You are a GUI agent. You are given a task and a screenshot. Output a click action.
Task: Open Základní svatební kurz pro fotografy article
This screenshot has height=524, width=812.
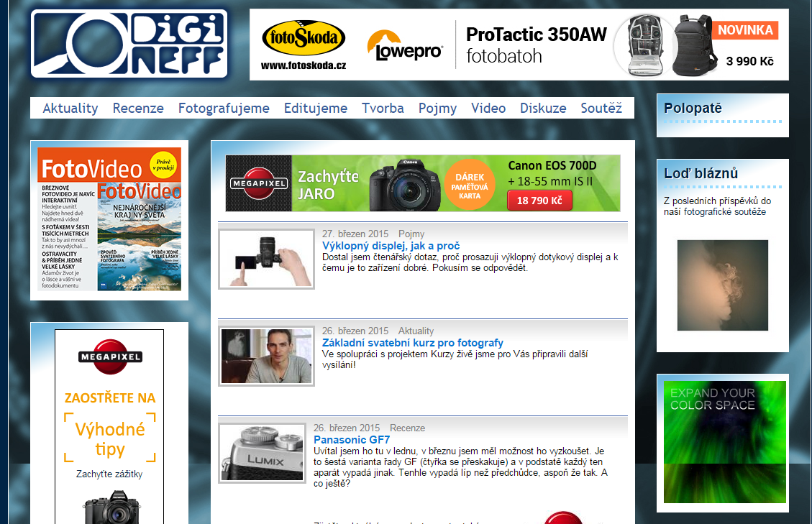[412, 343]
